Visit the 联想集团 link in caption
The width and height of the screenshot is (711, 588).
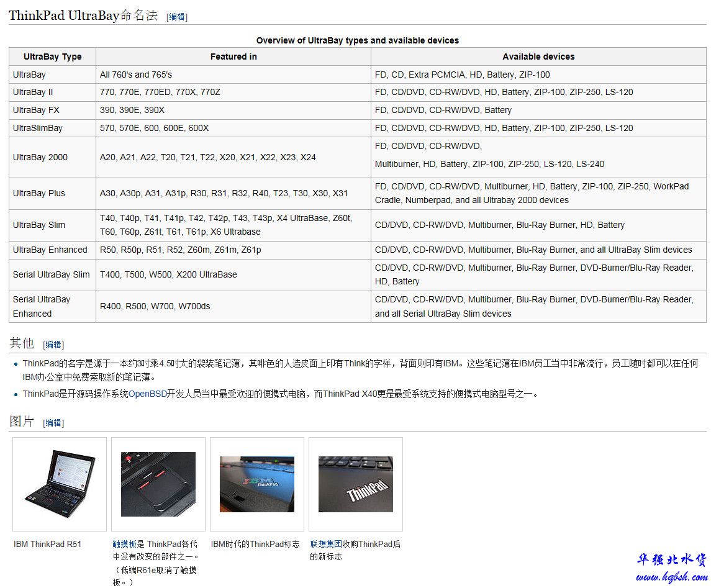pyautogui.click(x=326, y=544)
